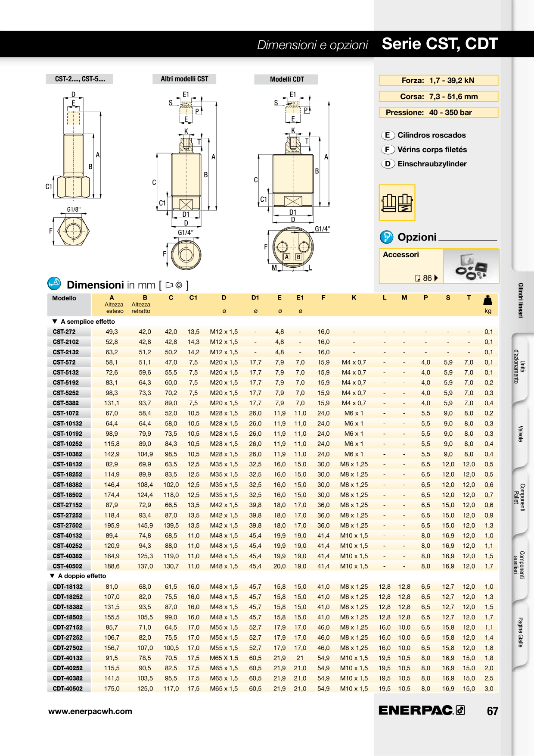Click the 'Cilindros roscados' text

432,135
